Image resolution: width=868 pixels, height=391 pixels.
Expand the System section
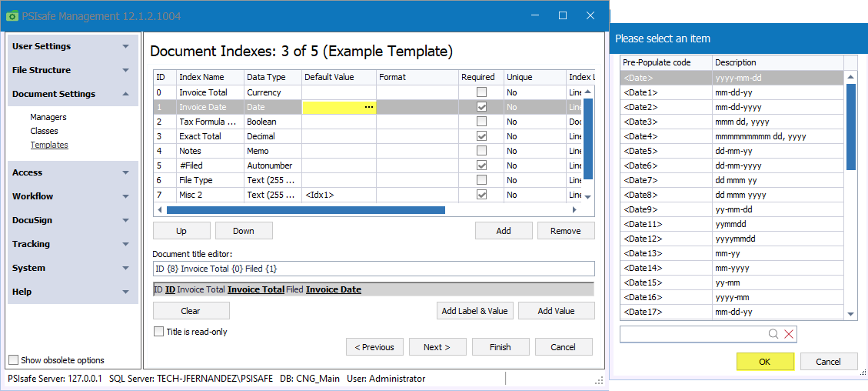click(x=73, y=268)
